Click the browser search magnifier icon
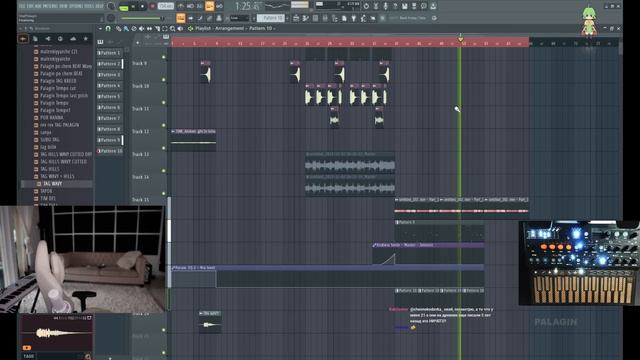This screenshot has width=640, height=360. [x=88, y=356]
